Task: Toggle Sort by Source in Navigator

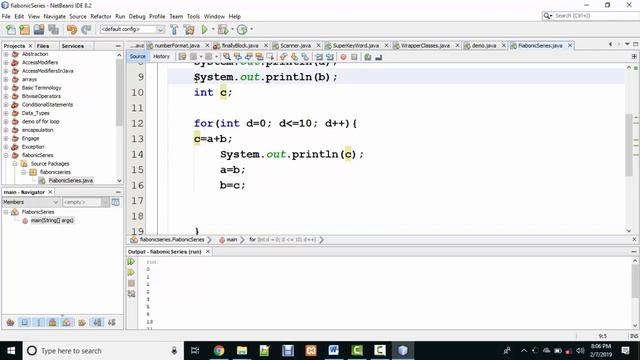Action: 112,322
